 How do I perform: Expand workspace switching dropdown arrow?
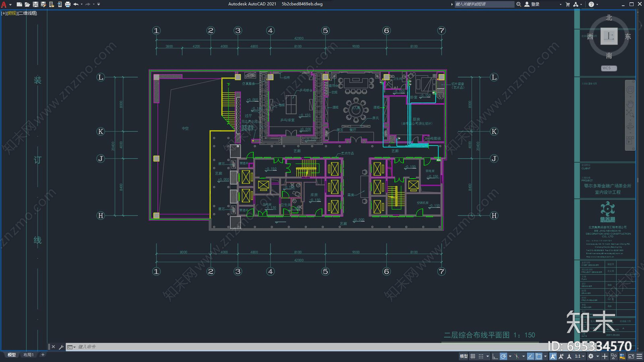(x=598, y=356)
